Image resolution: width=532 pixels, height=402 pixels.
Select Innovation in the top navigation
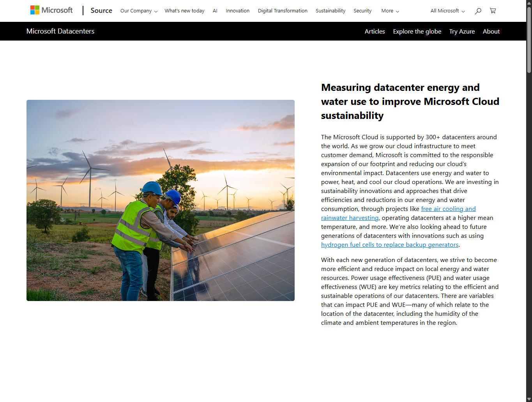(237, 11)
